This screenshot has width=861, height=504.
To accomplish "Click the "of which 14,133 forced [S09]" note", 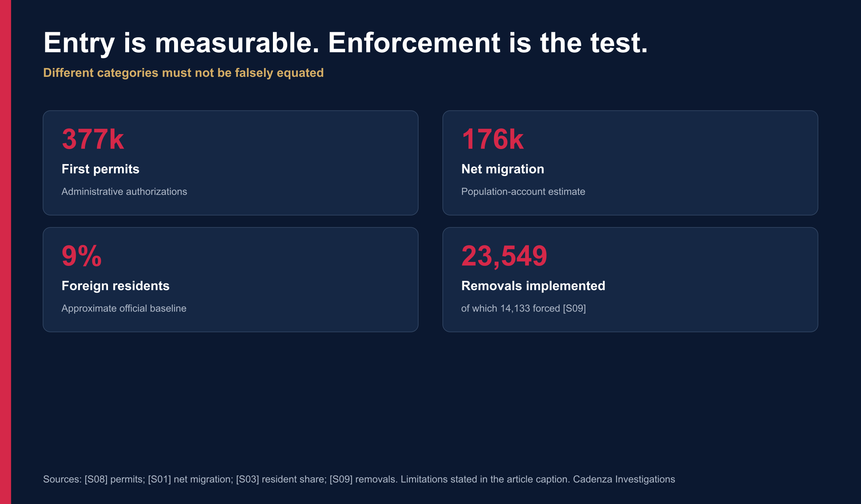I will (x=524, y=308).
